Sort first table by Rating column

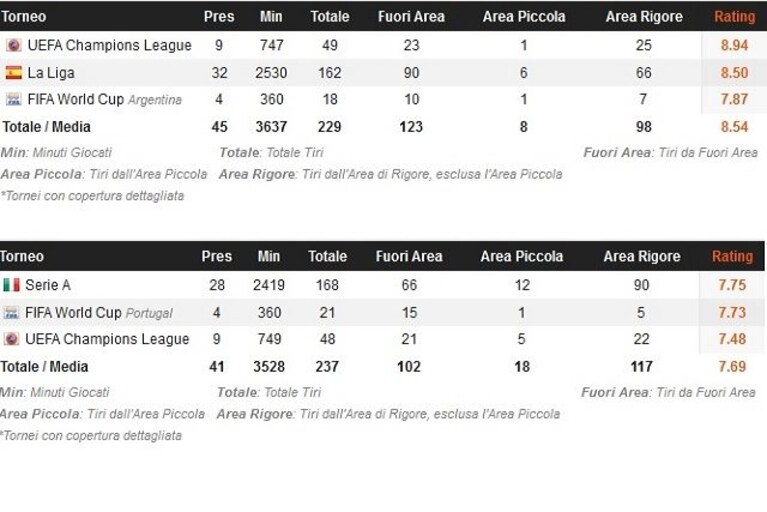[735, 17]
